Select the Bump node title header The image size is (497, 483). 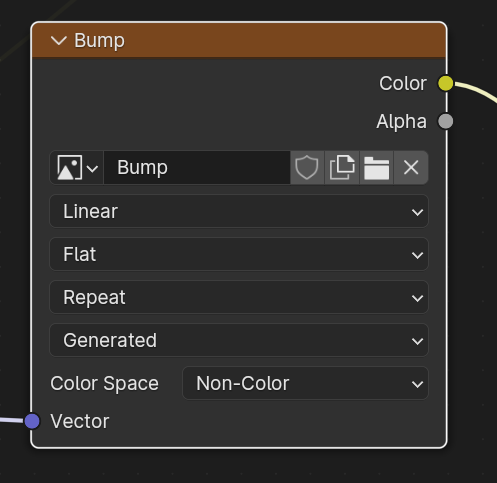(239, 40)
